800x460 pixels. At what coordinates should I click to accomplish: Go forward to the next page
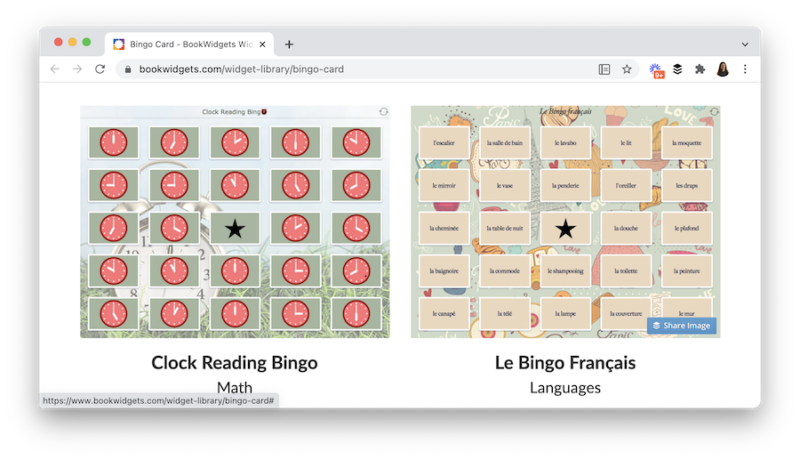(x=77, y=69)
